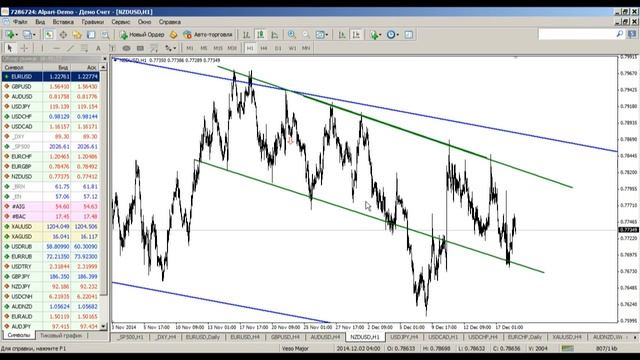
Task: Select the vertical line drawing tool
Action: (x=42, y=48)
